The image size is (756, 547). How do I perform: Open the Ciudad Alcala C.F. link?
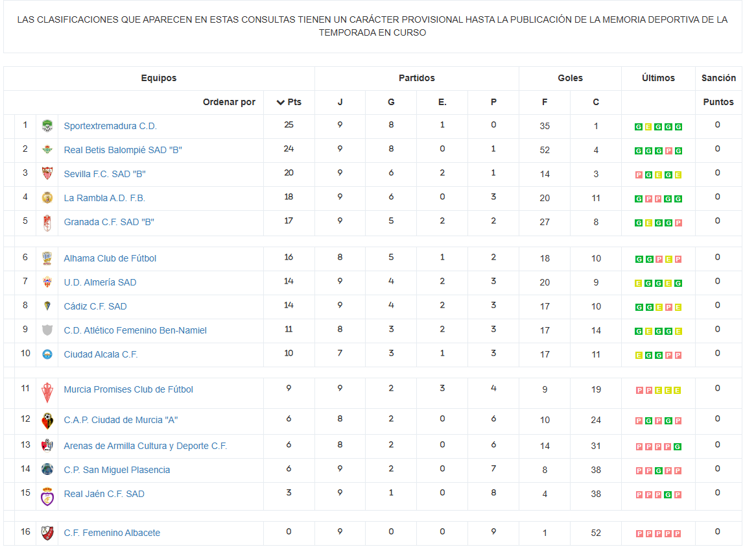point(100,354)
